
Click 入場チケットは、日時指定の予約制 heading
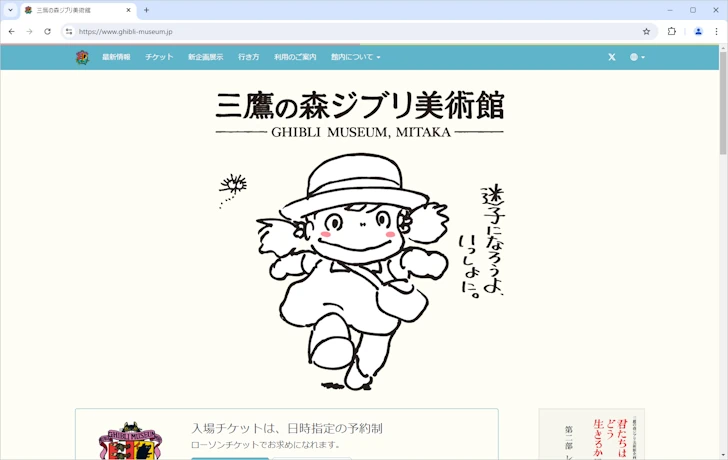(x=287, y=428)
